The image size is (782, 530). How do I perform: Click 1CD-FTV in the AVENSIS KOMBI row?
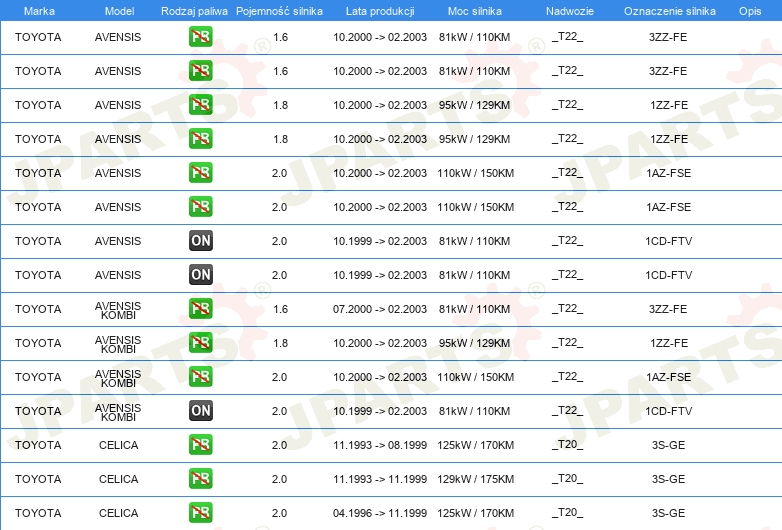[x=669, y=411]
